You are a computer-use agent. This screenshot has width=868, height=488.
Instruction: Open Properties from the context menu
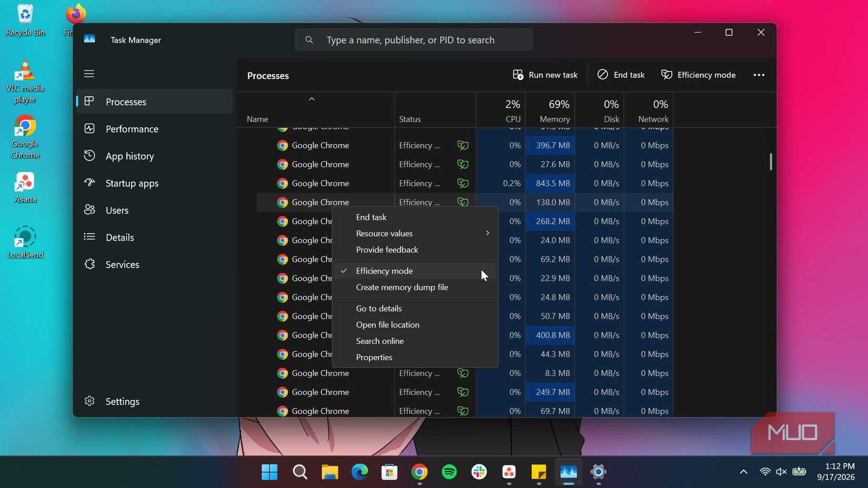point(415,357)
